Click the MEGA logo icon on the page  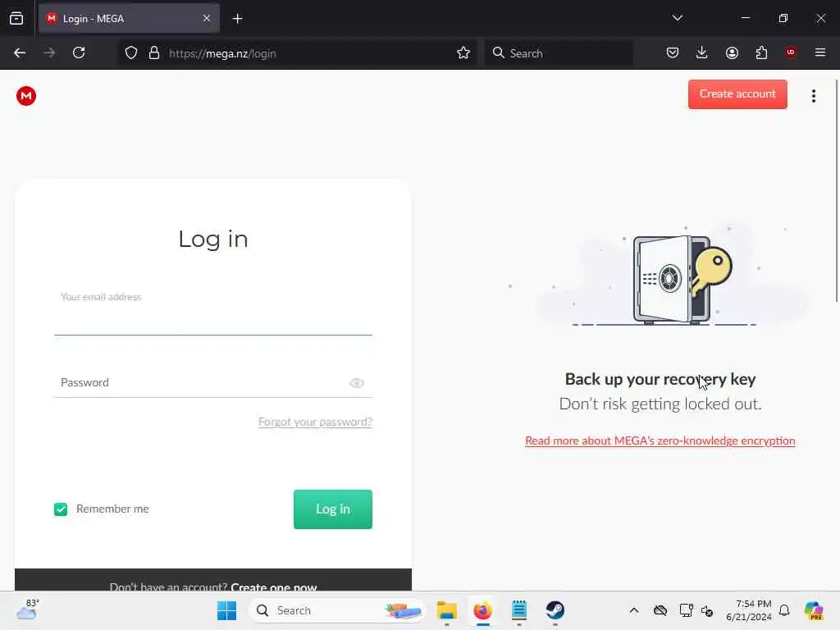point(25,96)
